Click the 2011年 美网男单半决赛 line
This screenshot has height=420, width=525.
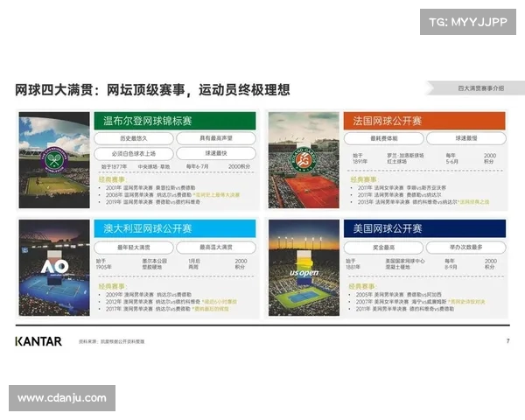click(405, 309)
